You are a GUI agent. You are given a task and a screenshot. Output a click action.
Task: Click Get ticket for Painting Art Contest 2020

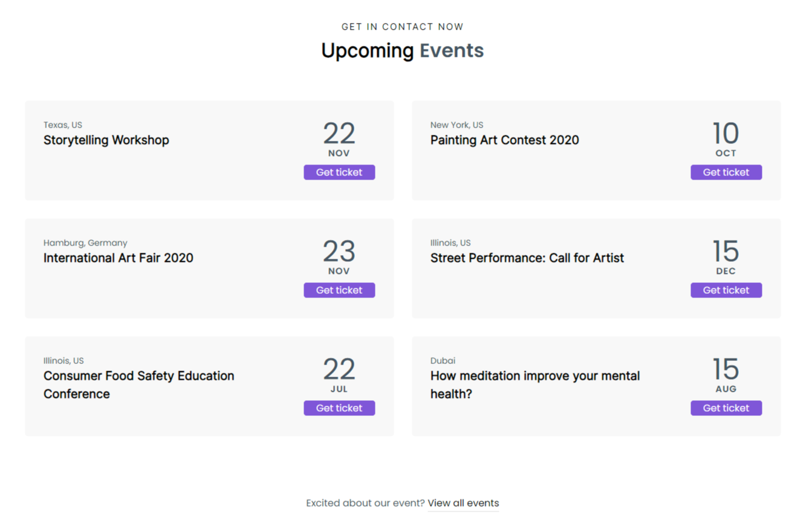[x=726, y=172]
